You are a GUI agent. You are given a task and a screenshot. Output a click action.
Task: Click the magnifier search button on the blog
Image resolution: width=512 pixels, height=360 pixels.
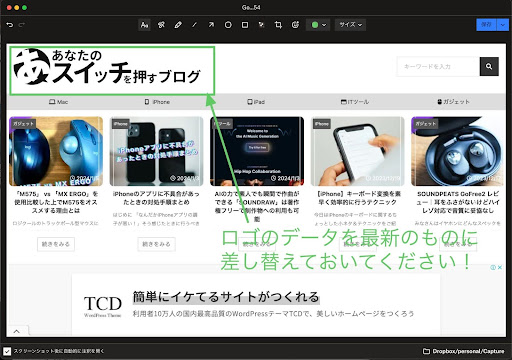[x=489, y=66]
